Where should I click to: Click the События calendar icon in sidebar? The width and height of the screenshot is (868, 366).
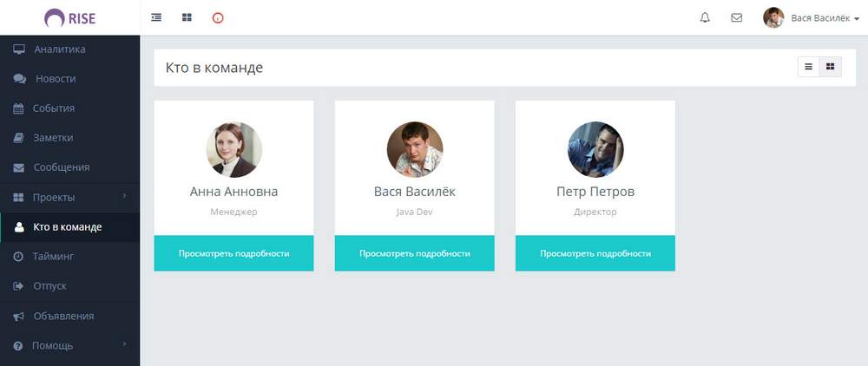click(x=18, y=108)
